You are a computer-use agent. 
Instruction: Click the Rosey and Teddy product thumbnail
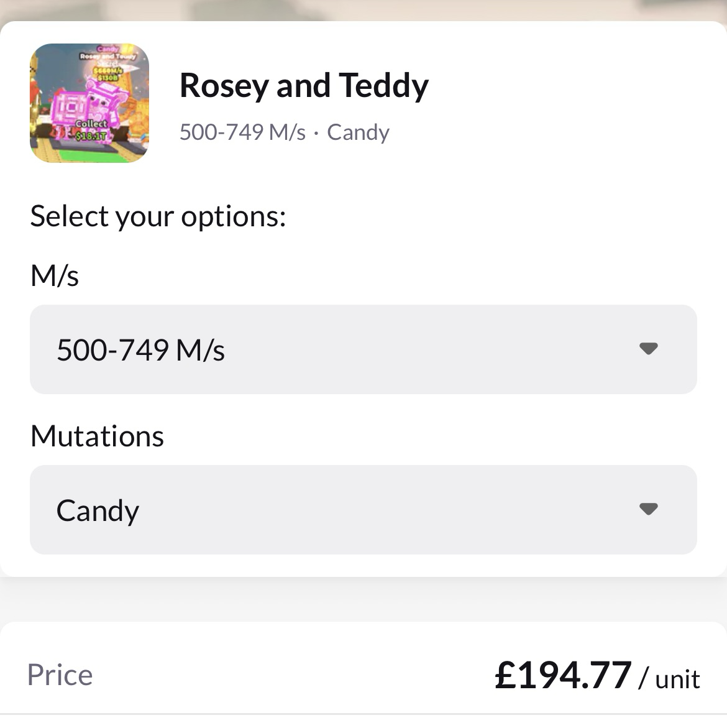pyautogui.click(x=89, y=103)
